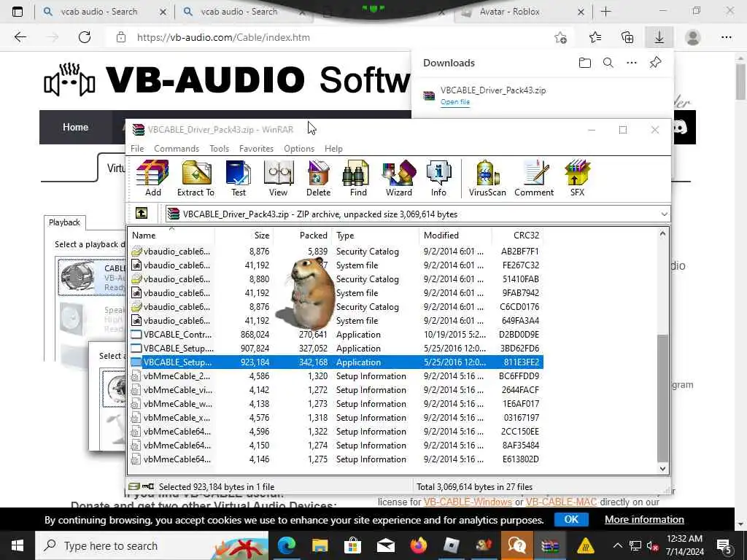Open more options in Downloads panel
Screen dimensions: 747x560
point(632,63)
